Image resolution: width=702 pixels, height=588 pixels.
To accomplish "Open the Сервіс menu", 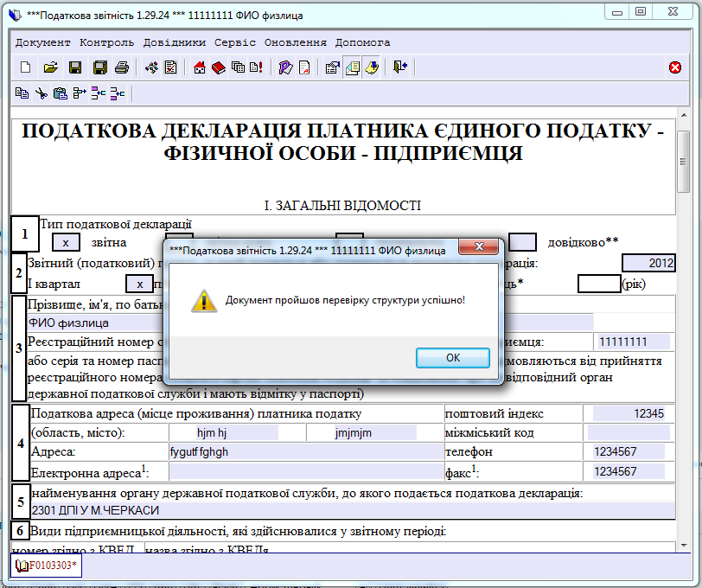I will tap(235, 42).
